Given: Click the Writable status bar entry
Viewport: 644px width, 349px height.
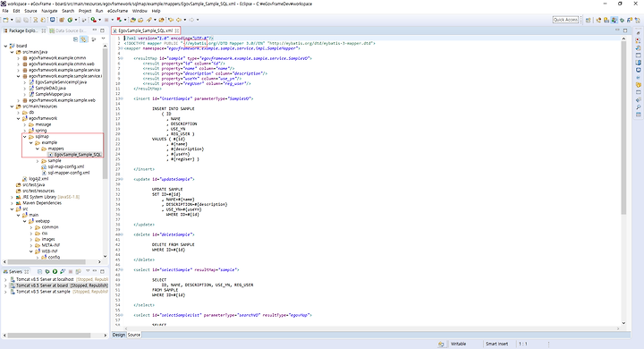Looking at the screenshot, I should pyautogui.click(x=458, y=344).
